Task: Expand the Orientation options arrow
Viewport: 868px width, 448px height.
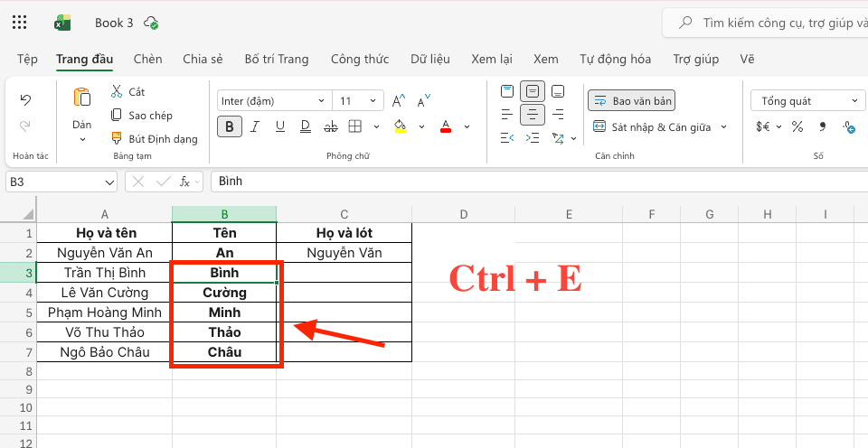Action: coord(573,138)
